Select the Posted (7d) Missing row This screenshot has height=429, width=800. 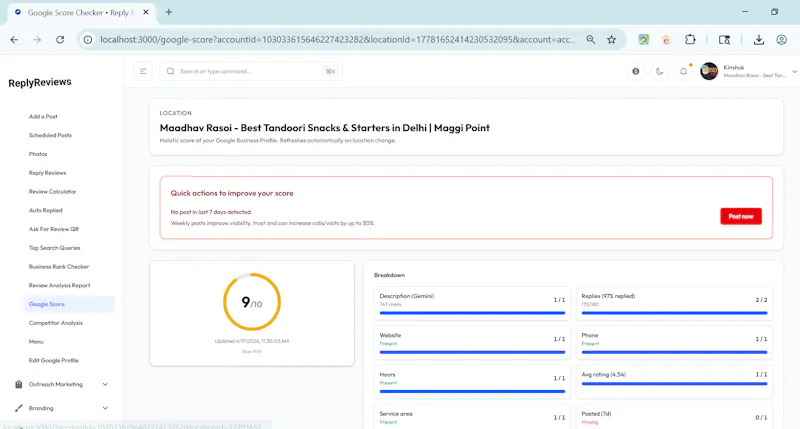click(674, 417)
